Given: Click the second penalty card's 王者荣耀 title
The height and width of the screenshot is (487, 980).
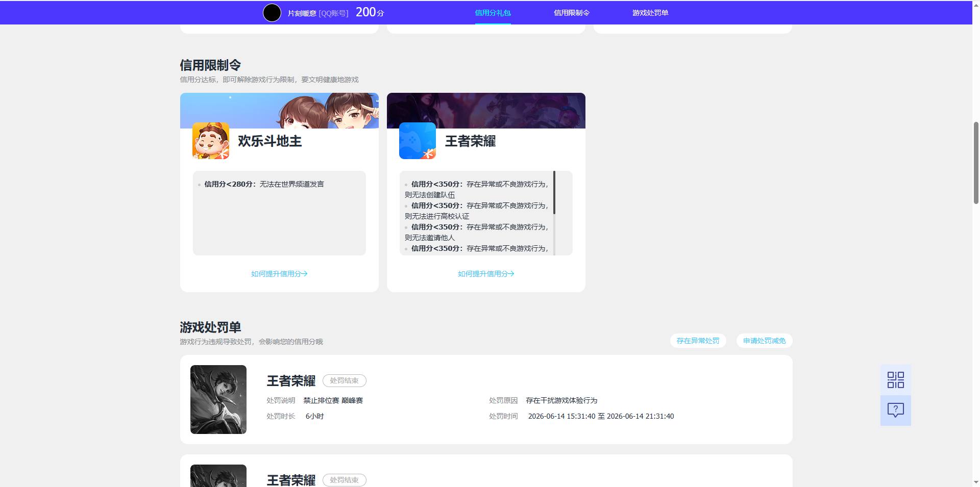Looking at the screenshot, I should [291, 480].
